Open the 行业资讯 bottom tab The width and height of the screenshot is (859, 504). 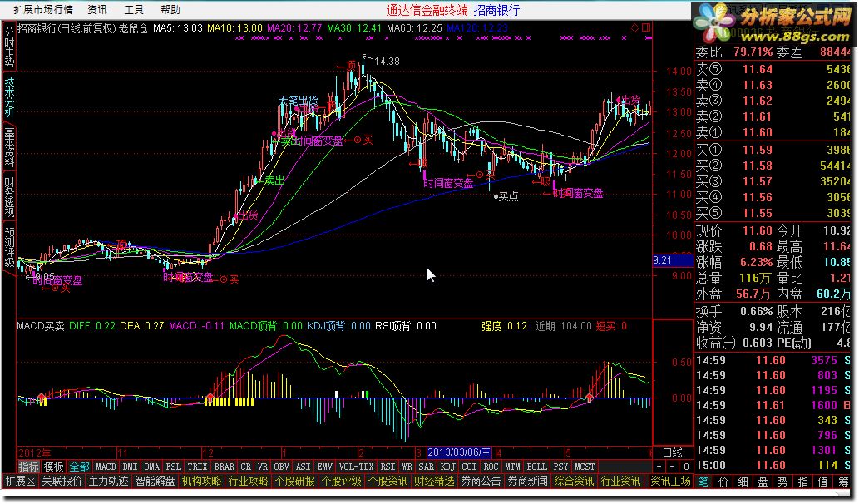620,481
